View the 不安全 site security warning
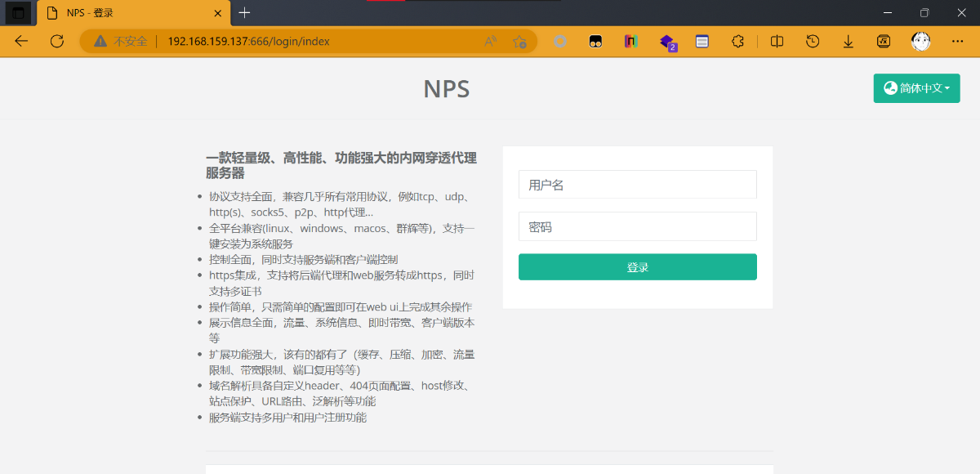Screen dimensions: 980x474 coord(120,42)
